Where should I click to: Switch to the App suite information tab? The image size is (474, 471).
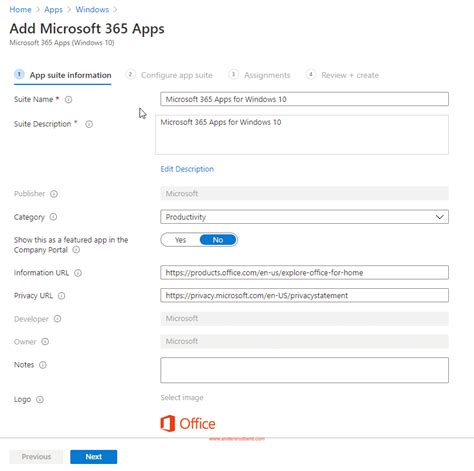[63, 75]
